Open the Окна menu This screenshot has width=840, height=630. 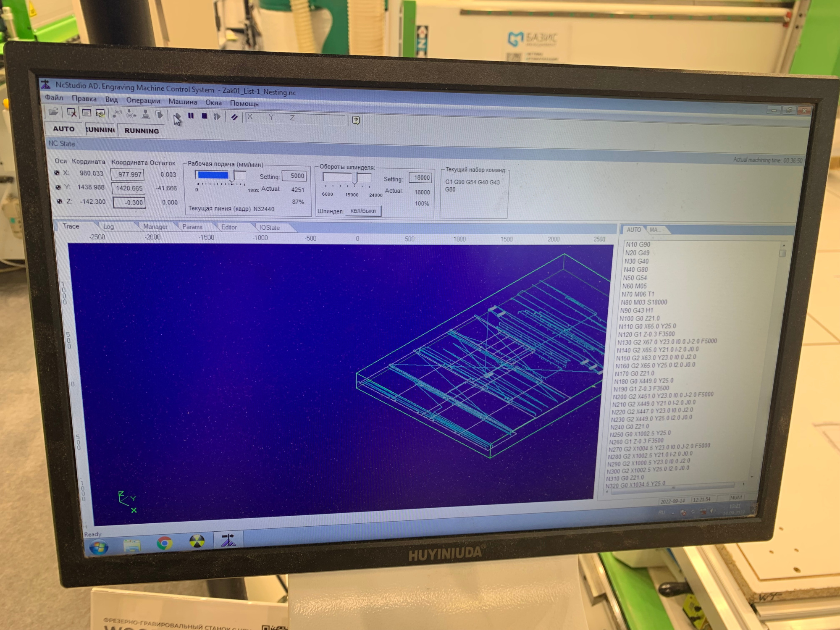point(213,102)
